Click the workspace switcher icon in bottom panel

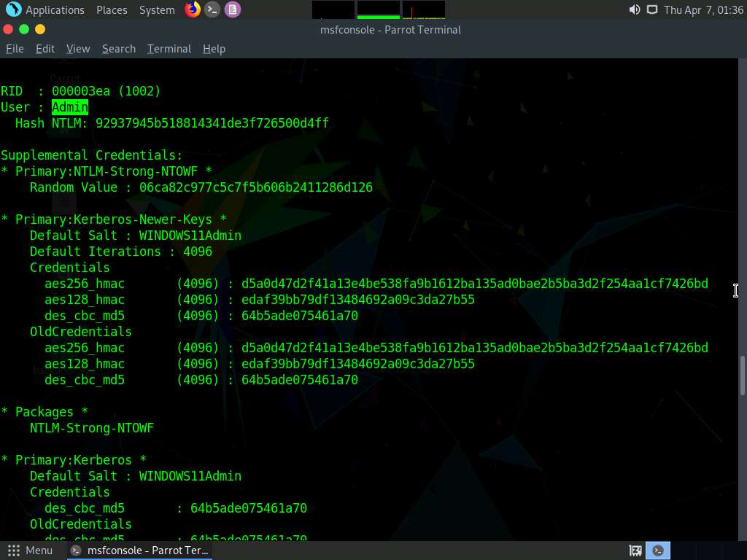635,551
